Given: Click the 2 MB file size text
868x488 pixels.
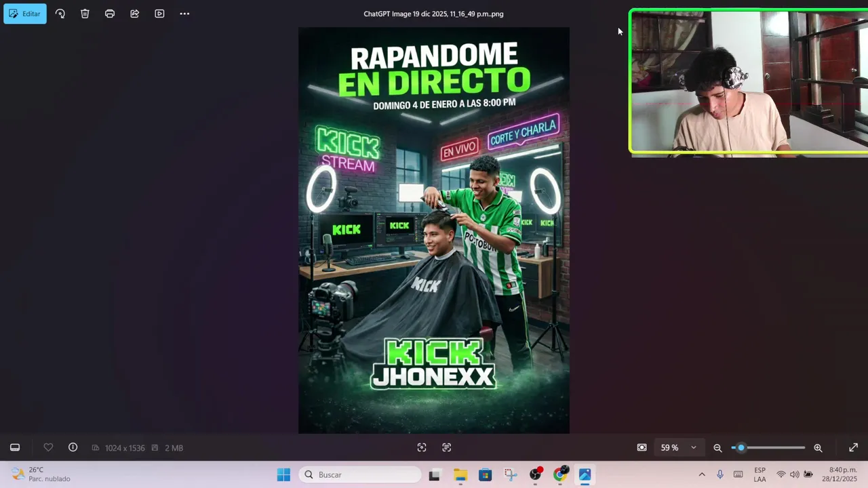Looking at the screenshot, I should pyautogui.click(x=174, y=448).
